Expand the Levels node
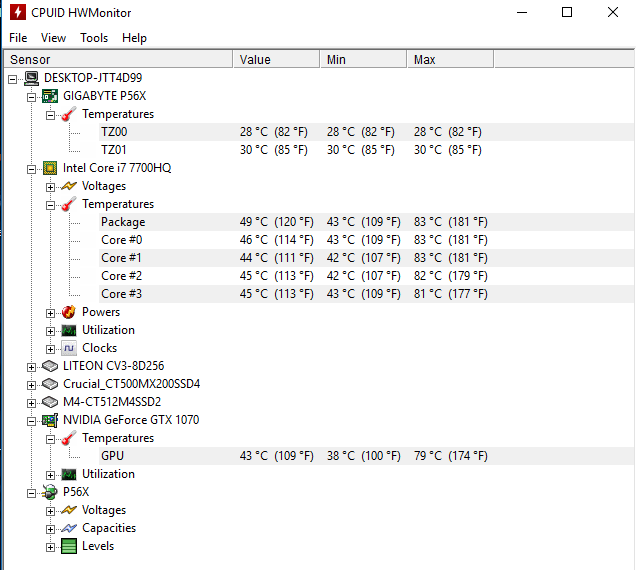This screenshot has width=636, height=570. tap(50, 547)
